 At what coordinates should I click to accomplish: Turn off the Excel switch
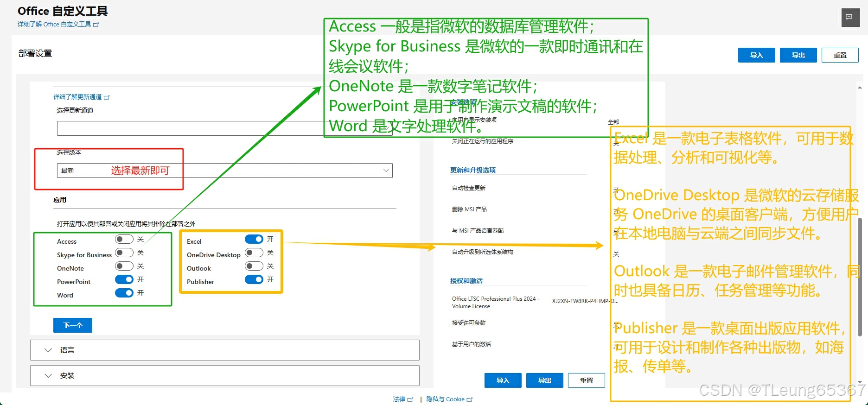254,239
